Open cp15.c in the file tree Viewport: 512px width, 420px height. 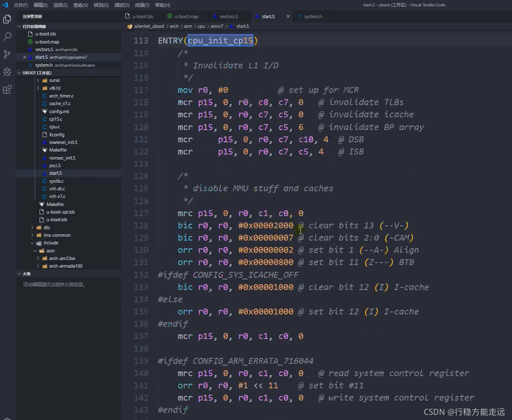55,119
